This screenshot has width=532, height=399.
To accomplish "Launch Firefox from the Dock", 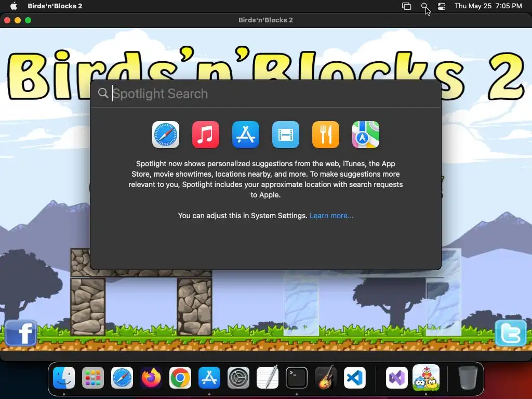I will (151, 378).
